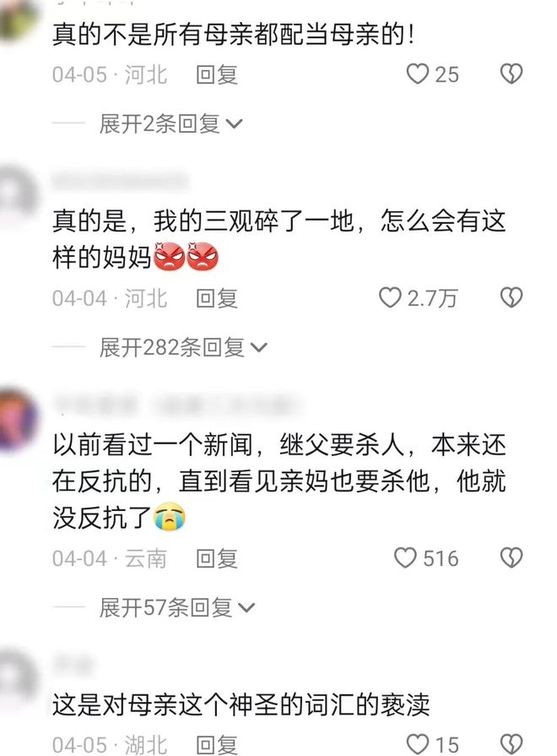Like the 云南 comment with 516 likes
Viewport: 557px width, 756px height.
click(405, 557)
